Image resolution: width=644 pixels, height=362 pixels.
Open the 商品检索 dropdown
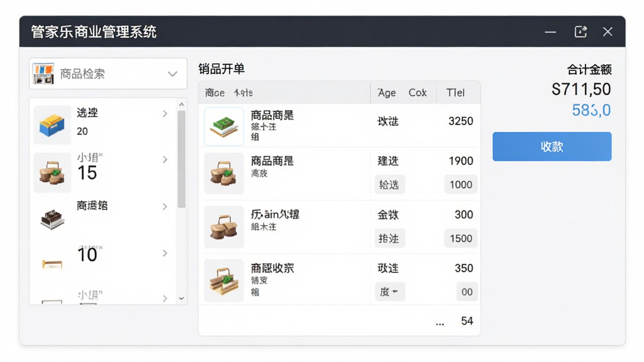[108, 74]
